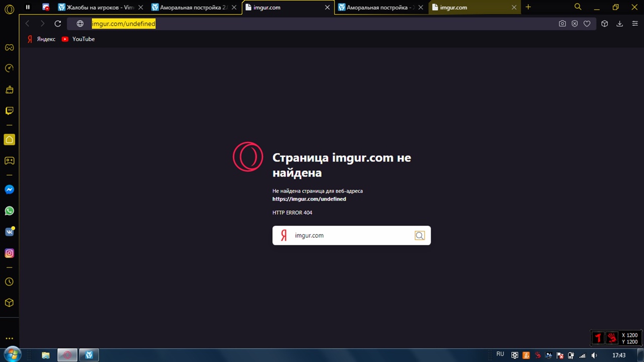
Task: Open WhatsApp in the sidebar
Action: [x=9, y=211]
